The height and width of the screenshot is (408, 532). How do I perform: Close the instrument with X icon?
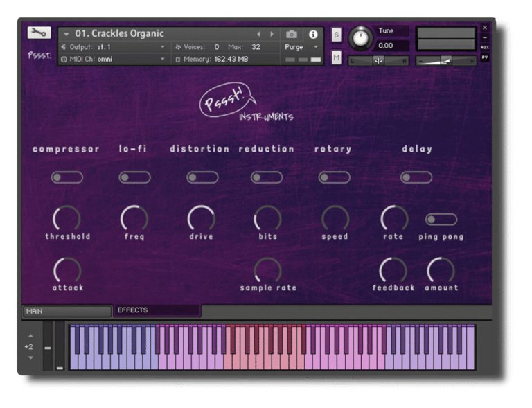pos(484,28)
